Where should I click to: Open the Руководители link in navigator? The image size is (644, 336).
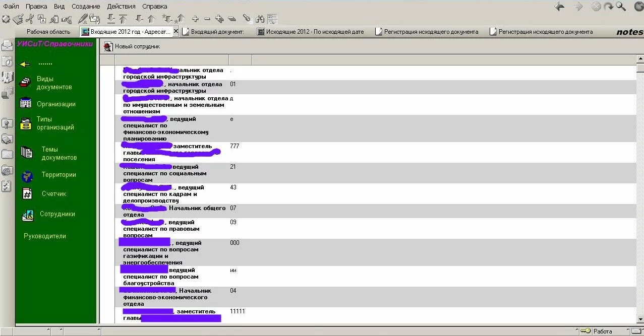(45, 236)
